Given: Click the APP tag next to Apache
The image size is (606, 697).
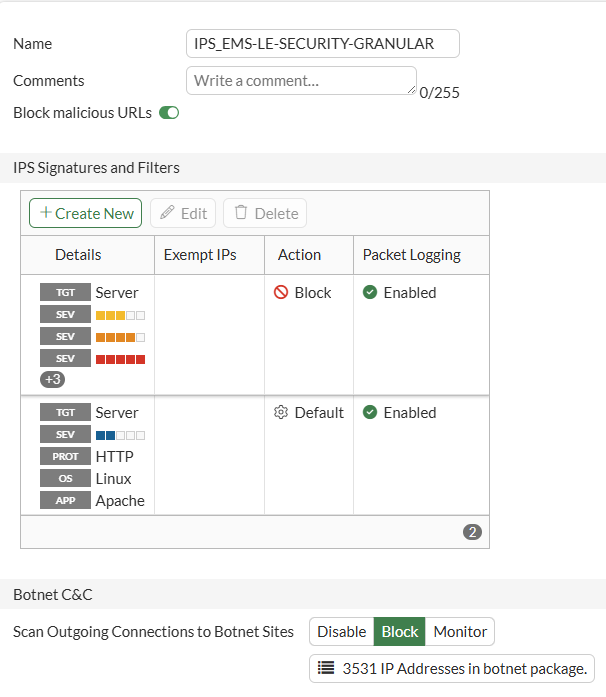Looking at the screenshot, I should click(x=65, y=501).
